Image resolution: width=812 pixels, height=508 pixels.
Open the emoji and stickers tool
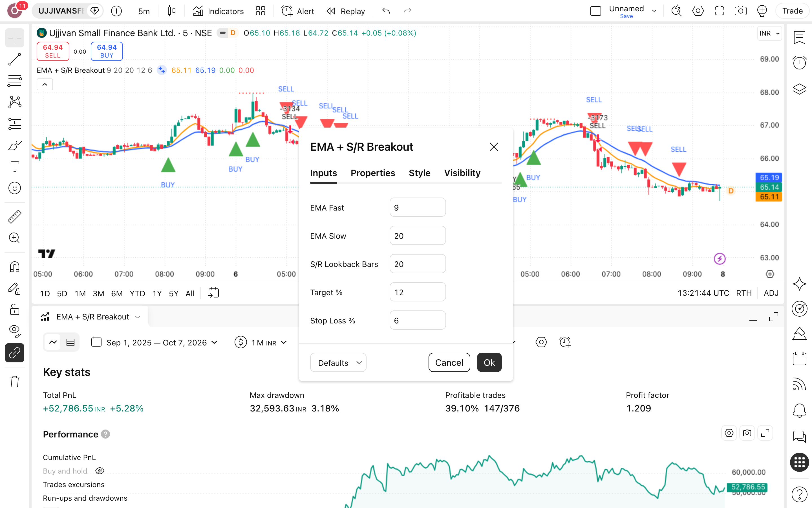14,188
